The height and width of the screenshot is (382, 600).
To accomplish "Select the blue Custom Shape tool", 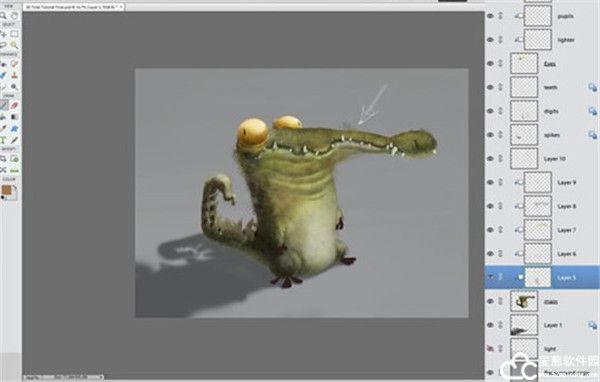I will click(15, 129).
